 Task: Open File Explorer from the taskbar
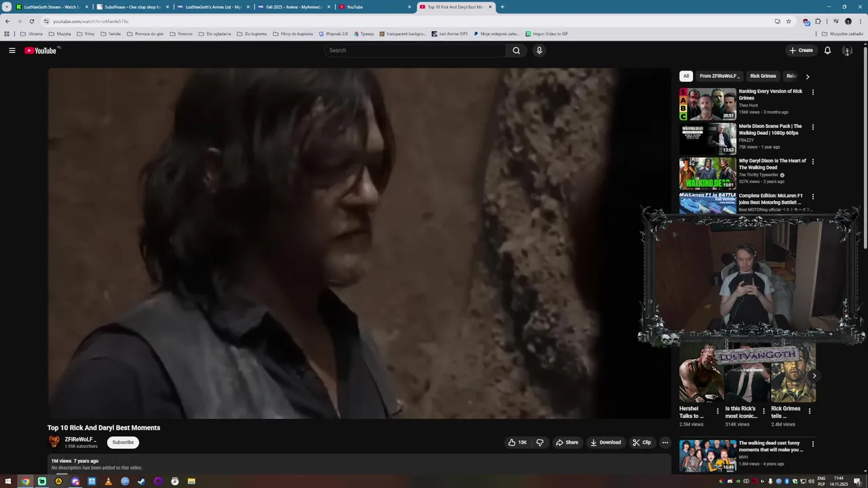[191, 481]
